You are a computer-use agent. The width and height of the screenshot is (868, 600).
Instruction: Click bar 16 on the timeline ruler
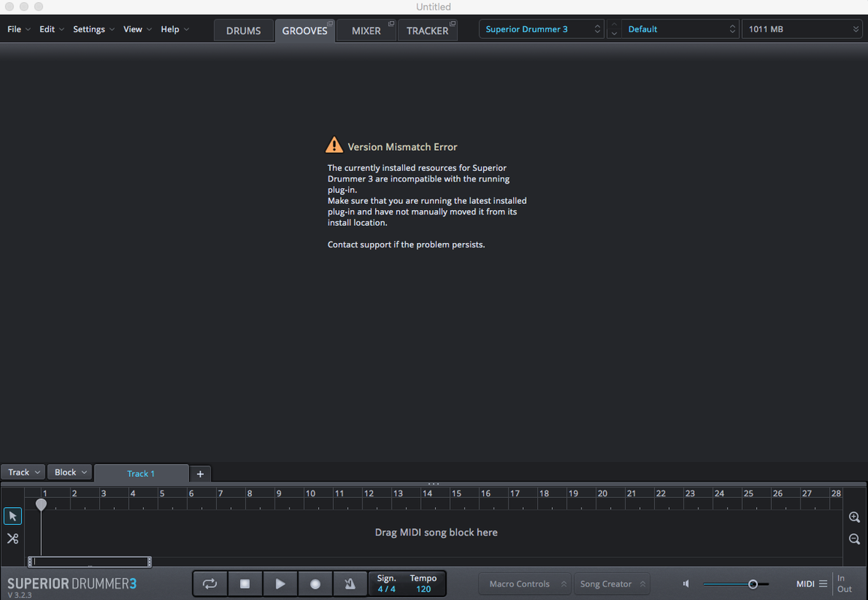click(x=485, y=493)
